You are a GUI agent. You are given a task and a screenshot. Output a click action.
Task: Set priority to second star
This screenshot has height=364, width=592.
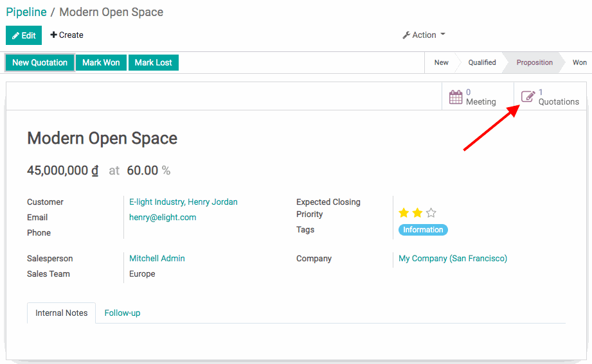[417, 212]
